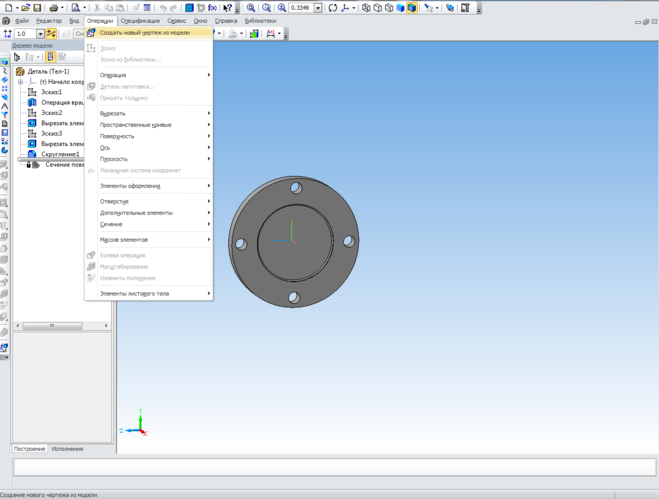
Task: Open the zoom scale 0.3349 dropdown
Action: 318,8
